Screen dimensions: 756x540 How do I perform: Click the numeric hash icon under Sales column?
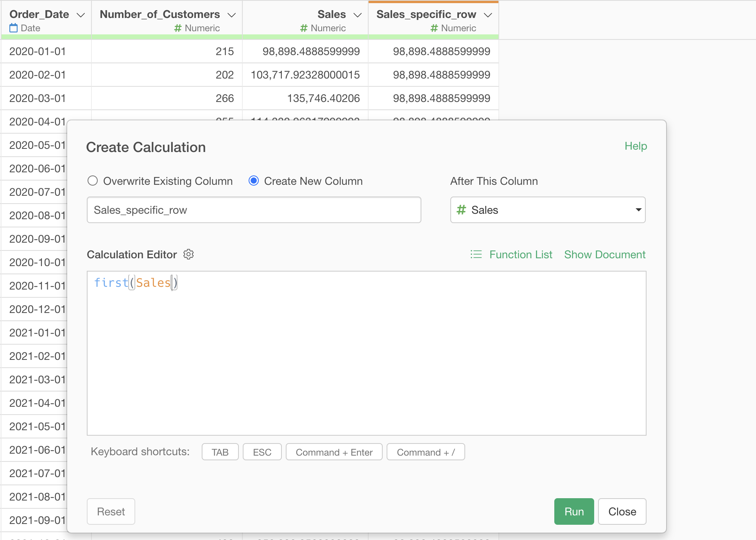[x=304, y=28]
